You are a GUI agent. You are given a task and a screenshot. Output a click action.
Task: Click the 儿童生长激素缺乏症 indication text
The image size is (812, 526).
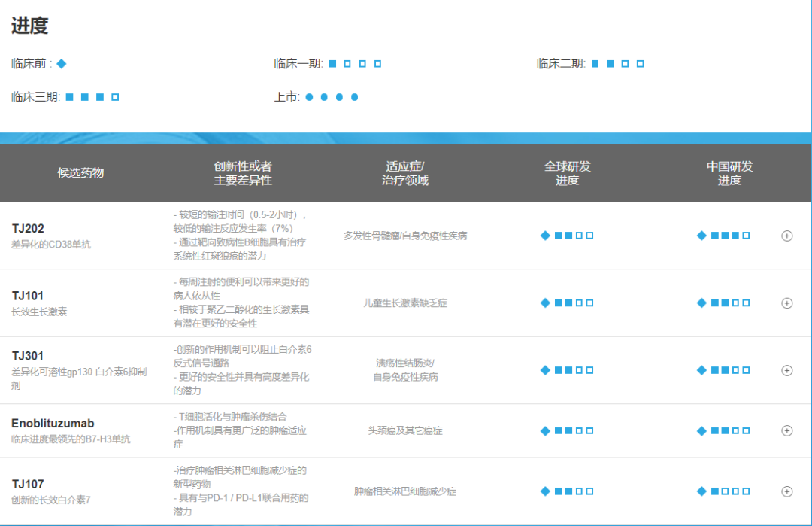click(405, 303)
